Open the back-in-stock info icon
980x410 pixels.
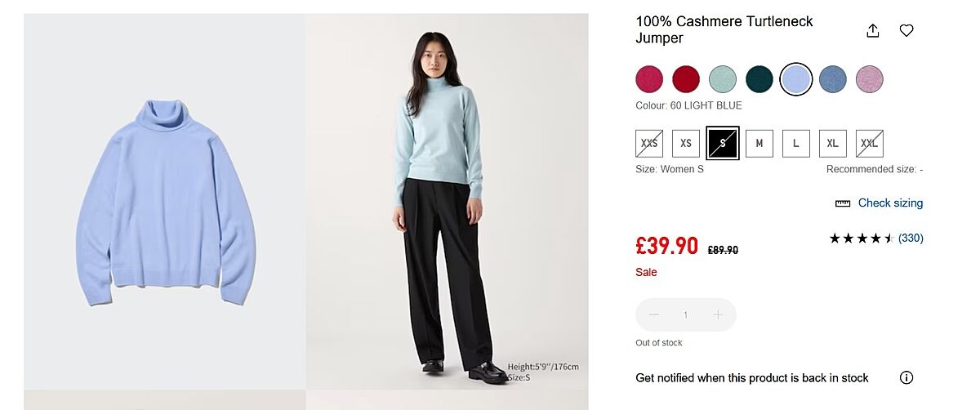[x=906, y=377]
